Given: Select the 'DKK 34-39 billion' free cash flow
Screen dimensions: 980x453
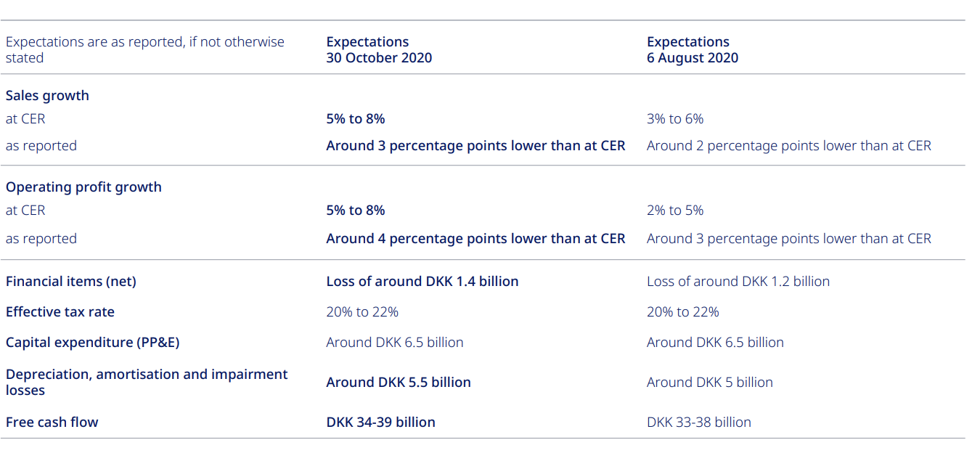Looking at the screenshot, I should click(381, 423).
